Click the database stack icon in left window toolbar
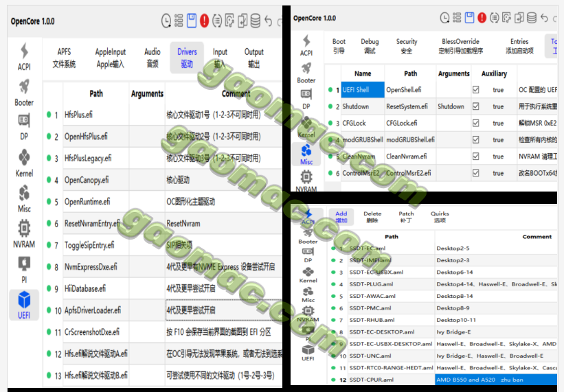Screen dimensions: 564x392 click(256, 21)
